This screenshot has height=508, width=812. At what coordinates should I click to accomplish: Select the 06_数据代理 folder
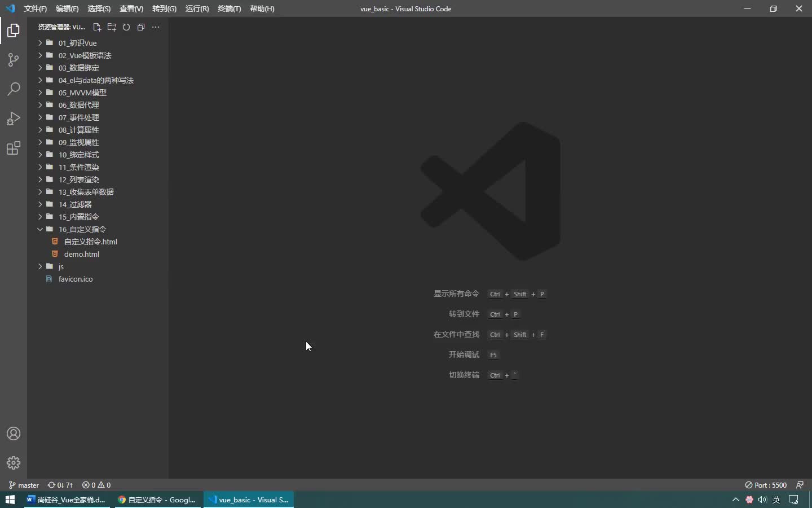coord(98,105)
